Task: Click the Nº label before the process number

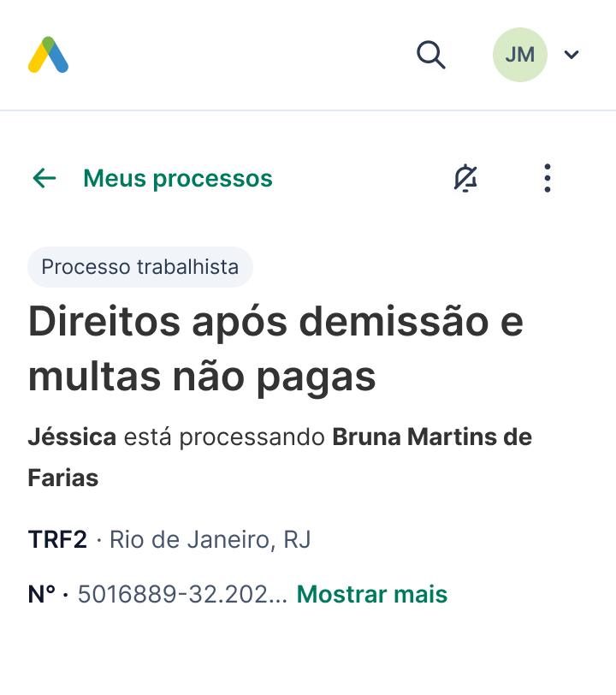Action: (42, 594)
